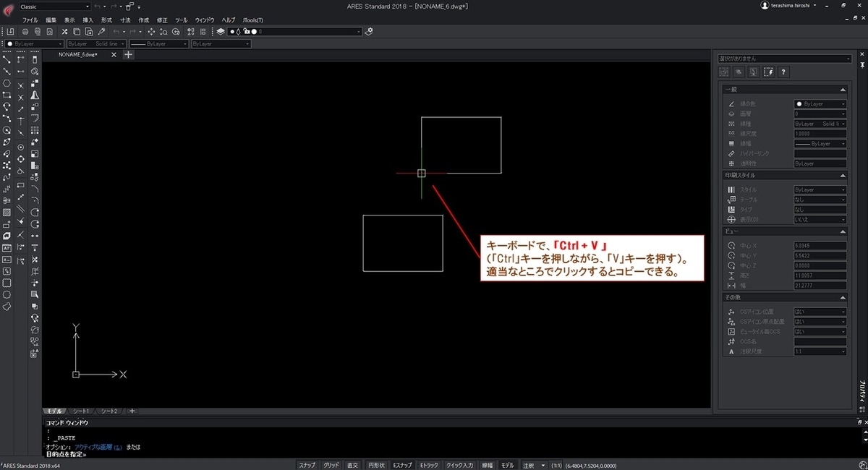Image resolution: width=868 pixels, height=470 pixels.
Task: Select the Arc tool in draw toolbar
Action: tap(7, 107)
